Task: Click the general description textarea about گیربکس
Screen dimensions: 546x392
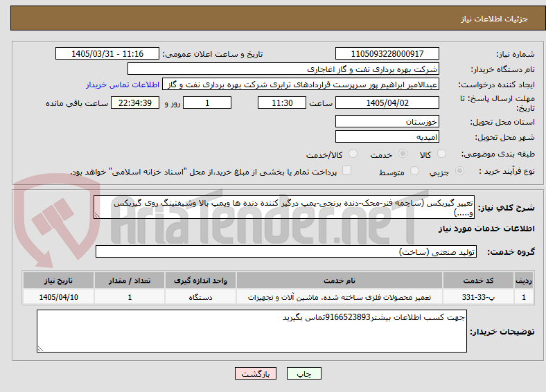Action: tap(284, 207)
